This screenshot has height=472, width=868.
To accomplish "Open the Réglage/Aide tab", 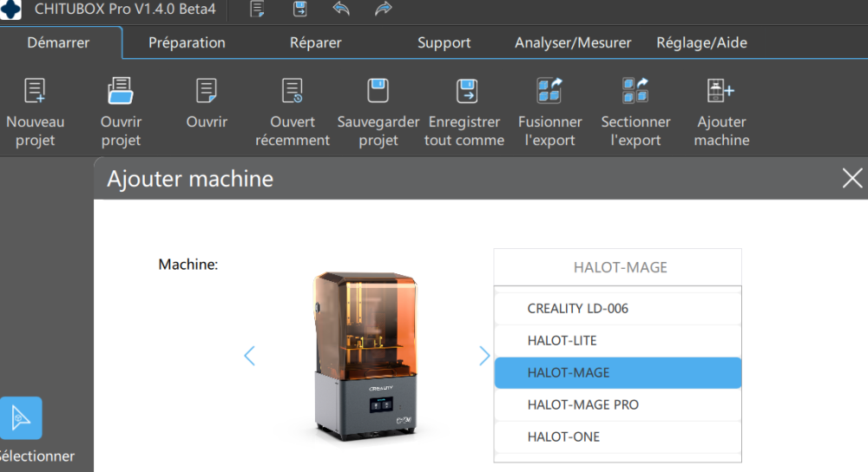I will click(x=701, y=43).
